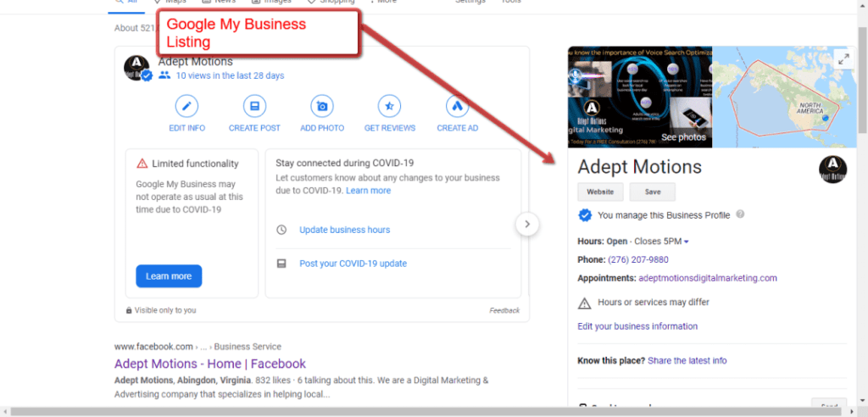Screen dimensions: 868x417
Task: Open Adept Motions - Home | Facebook result
Action: (x=210, y=364)
